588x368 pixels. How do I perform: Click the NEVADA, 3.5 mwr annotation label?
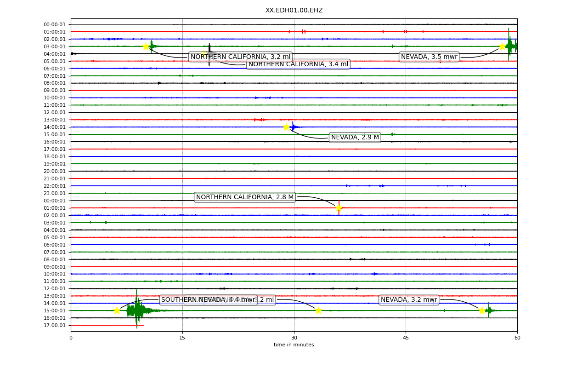(429, 57)
